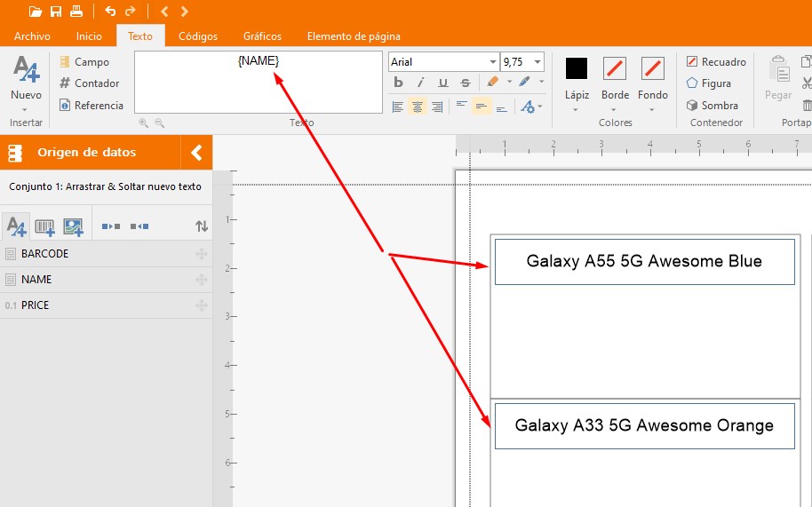The image size is (812, 507).
Task: Undo the last action
Action: coord(110,12)
